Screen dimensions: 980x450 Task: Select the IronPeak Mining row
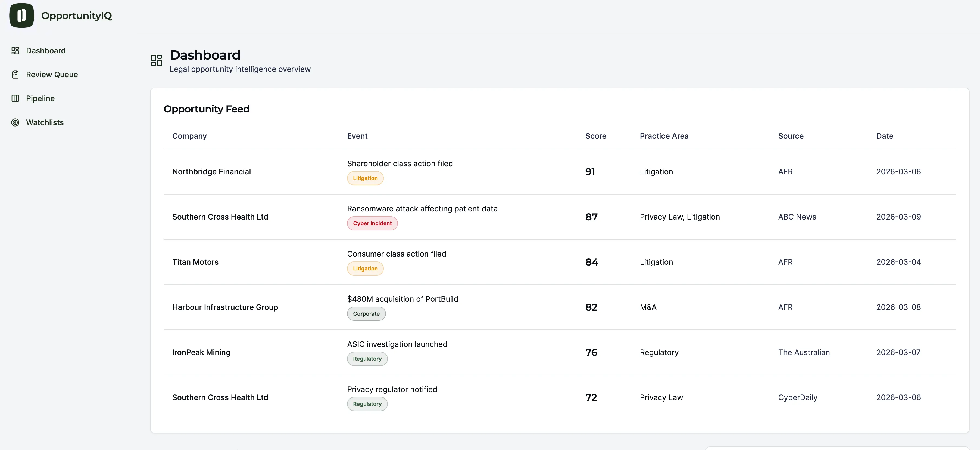point(201,353)
